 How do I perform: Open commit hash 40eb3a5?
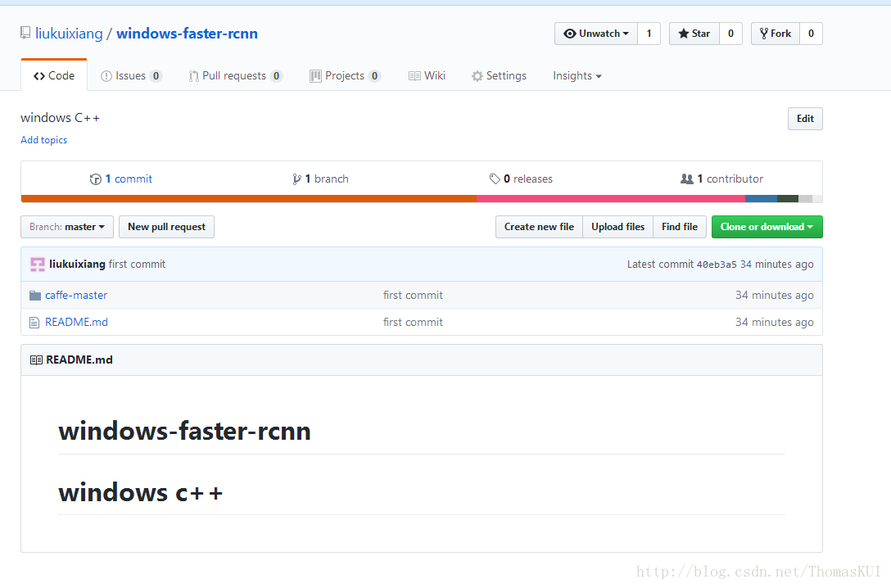[x=717, y=265]
